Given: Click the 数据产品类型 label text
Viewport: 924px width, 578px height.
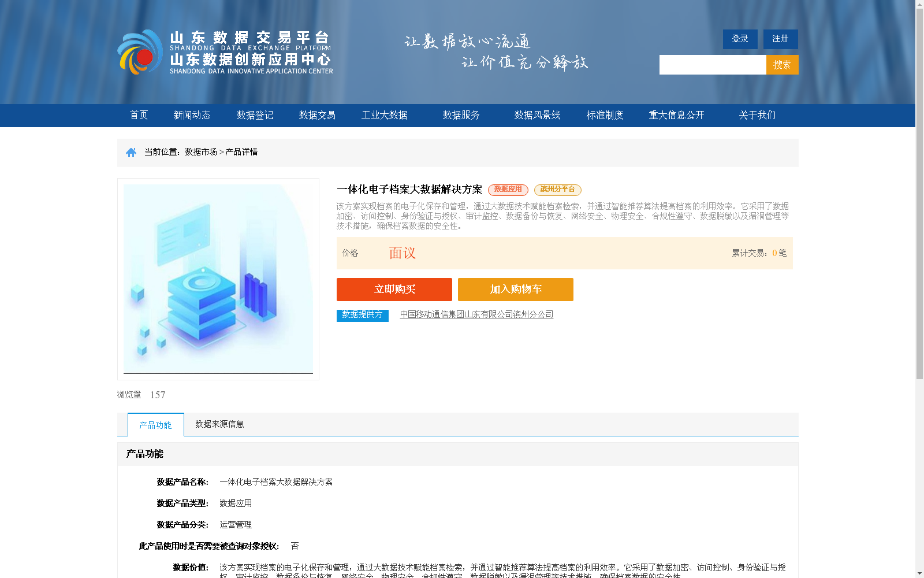Looking at the screenshot, I should pyautogui.click(x=182, y=503).
